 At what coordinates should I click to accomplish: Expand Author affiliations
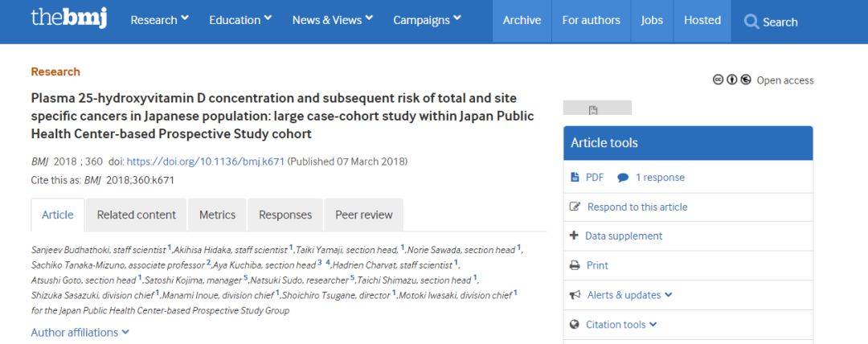click(x=80, y=333)
